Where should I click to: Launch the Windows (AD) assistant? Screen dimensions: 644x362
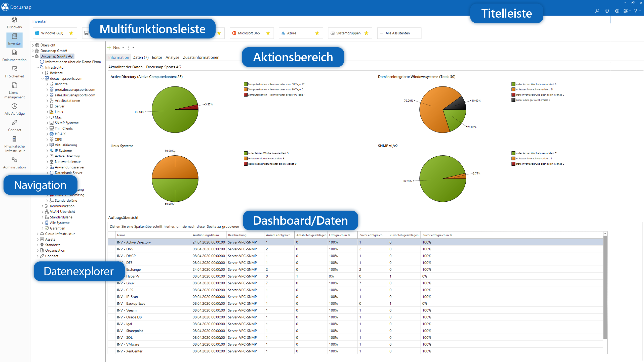coord(55,33)
